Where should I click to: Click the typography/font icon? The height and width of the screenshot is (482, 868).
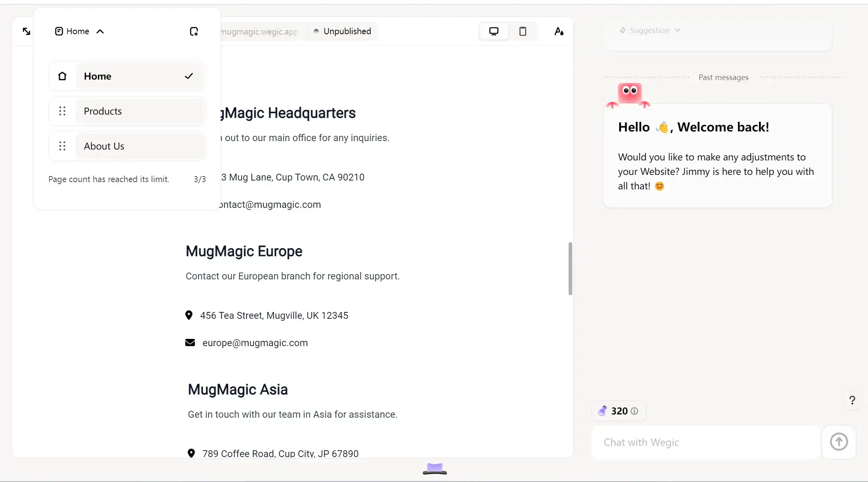click(x=558, y=31)
